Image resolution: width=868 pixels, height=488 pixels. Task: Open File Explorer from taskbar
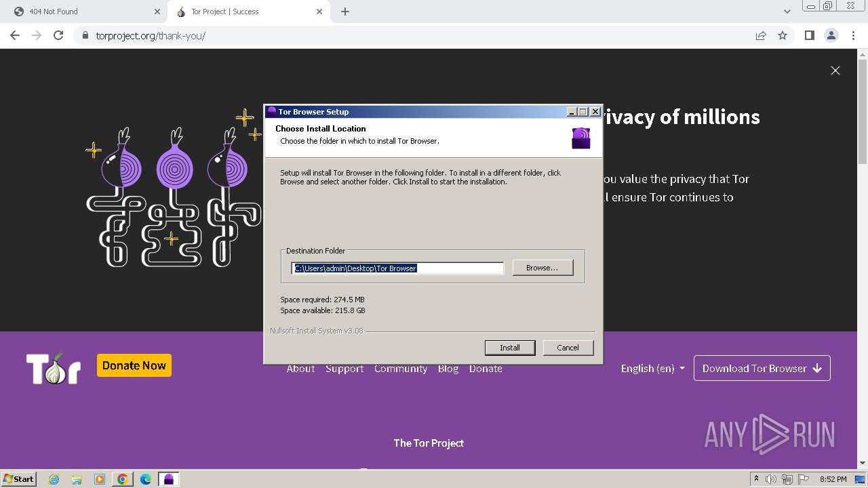click(x=77, y=479)
